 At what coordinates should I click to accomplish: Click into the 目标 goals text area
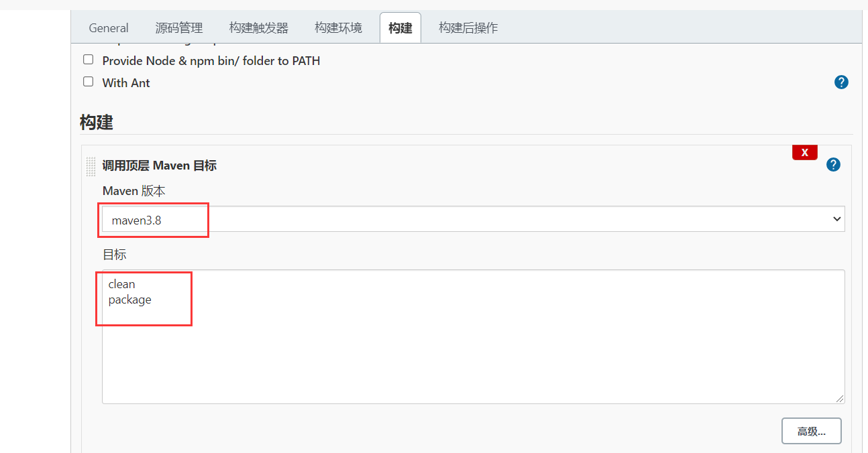(x=473, y=336)
